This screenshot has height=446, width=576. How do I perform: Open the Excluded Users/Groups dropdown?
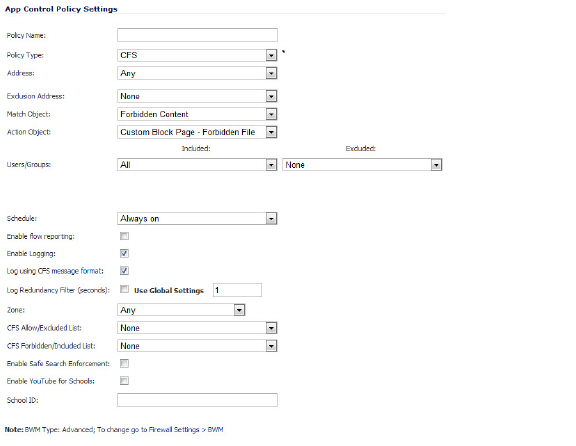(362, 165)
